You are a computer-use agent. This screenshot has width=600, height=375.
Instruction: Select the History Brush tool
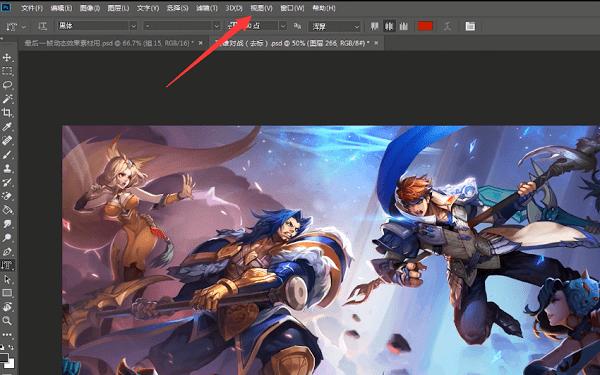(x=7, y=182)
